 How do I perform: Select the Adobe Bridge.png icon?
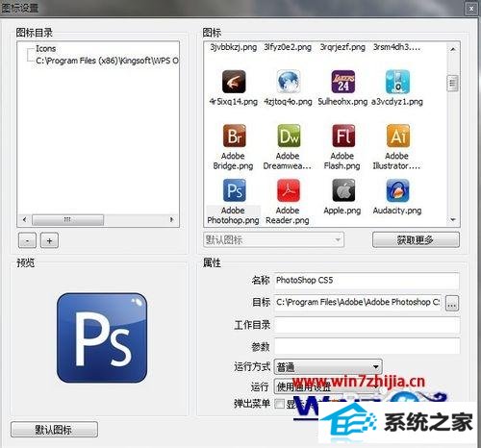(234, 136)
